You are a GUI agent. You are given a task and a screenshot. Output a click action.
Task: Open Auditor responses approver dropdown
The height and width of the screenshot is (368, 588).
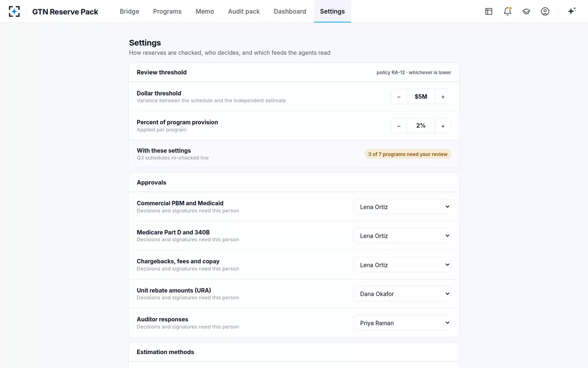coord(402,323)
